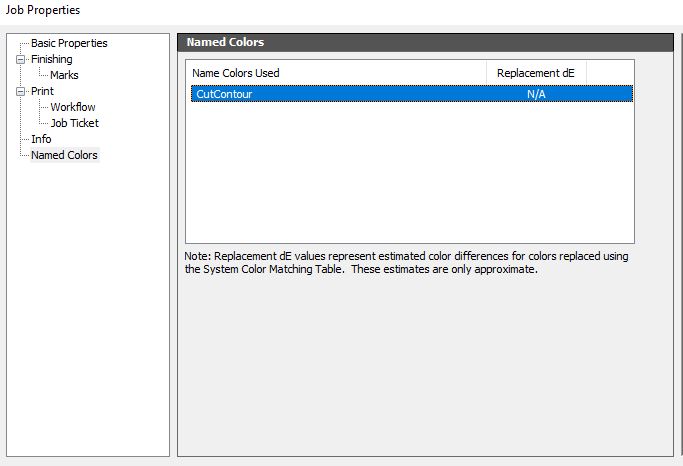Sort by Name Colors Used column
The height and width of the screenshot is (466, 683).
[x=336, y=73]
